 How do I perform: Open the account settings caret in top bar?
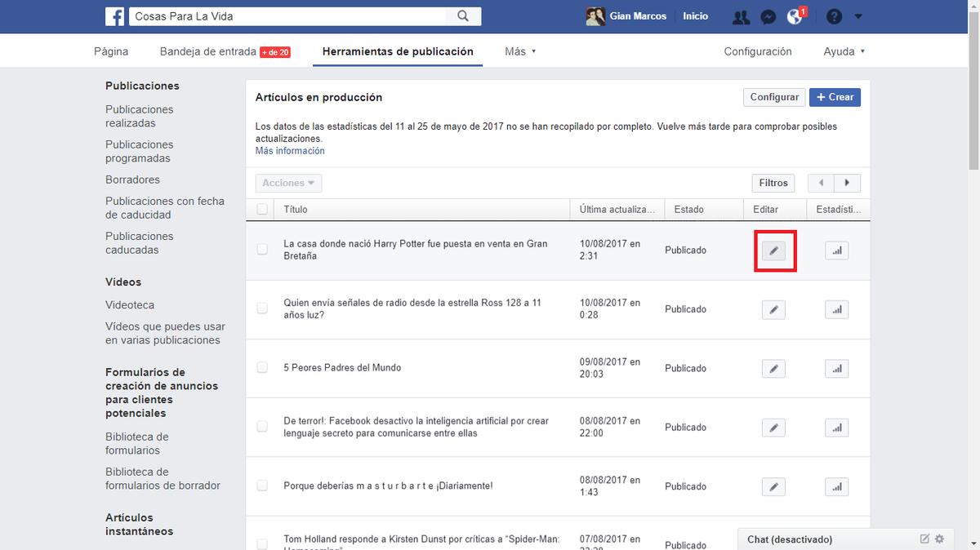pyautogui.click(x=857, y=16)
